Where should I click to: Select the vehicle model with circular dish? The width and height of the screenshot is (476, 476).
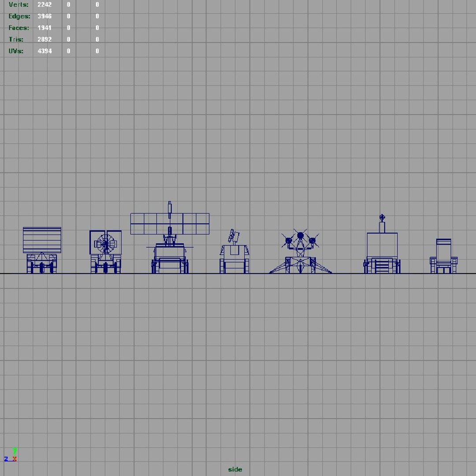coord(106,252)
